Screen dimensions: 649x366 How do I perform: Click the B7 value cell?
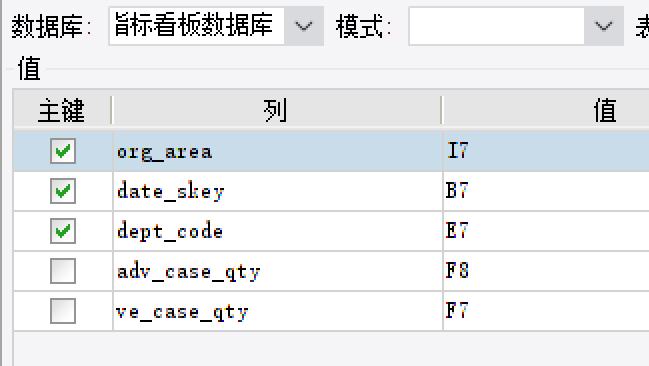pos(546,191)
